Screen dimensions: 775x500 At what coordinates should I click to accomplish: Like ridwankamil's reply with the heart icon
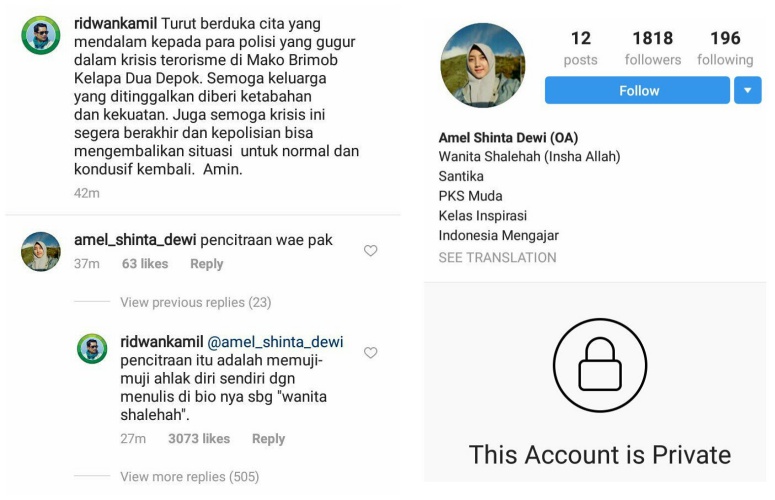370,352
